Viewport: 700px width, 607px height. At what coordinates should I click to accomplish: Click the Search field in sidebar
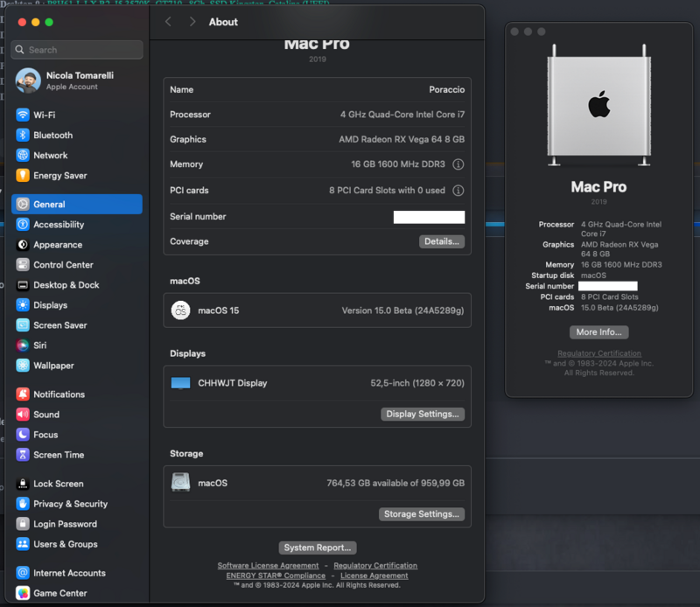point(78,50)
